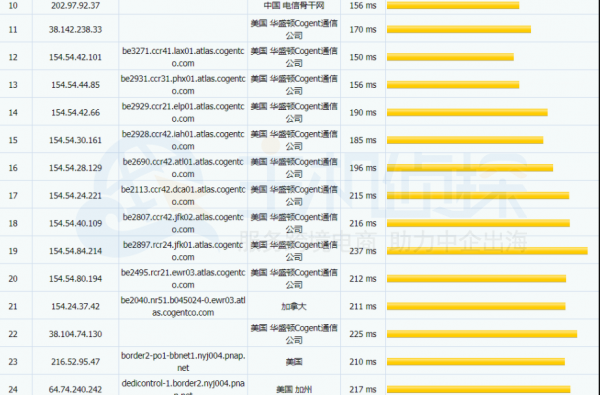Click hostname be3271.ccr41.lax01.atlas.cogentco.com
600x395 pixels.
(183, 57)
